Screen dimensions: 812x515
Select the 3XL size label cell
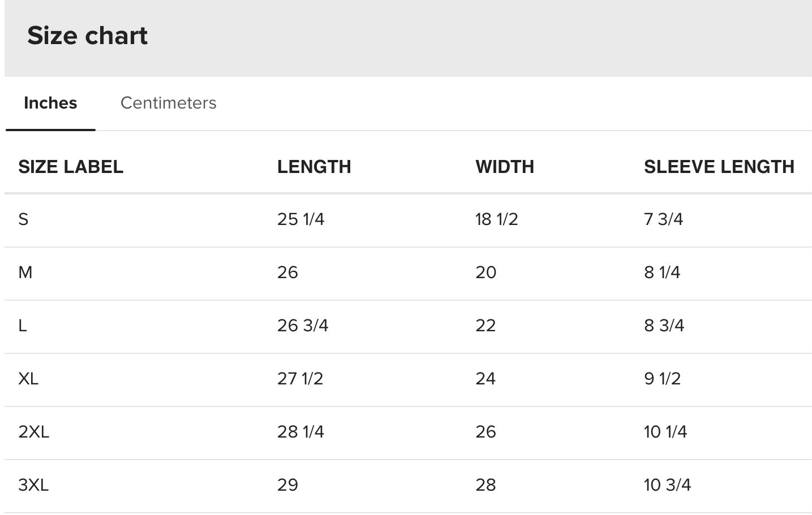(33, 485)
